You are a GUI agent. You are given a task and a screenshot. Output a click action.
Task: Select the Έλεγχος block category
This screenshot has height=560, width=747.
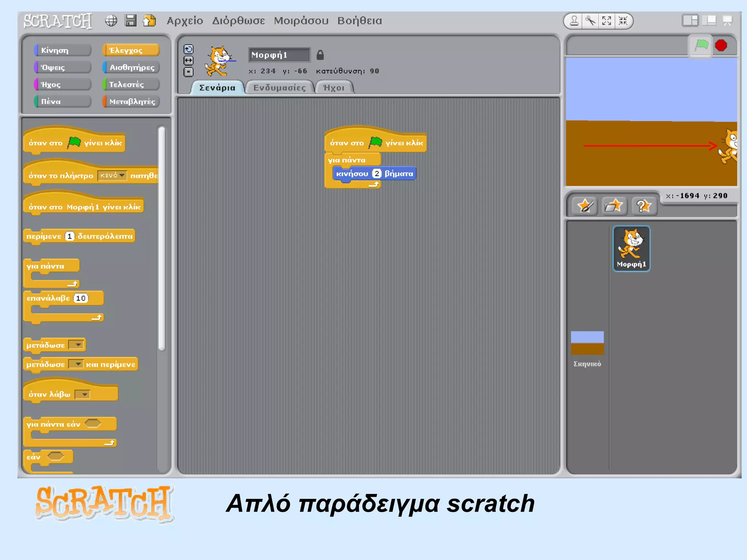tap(131, 50)
